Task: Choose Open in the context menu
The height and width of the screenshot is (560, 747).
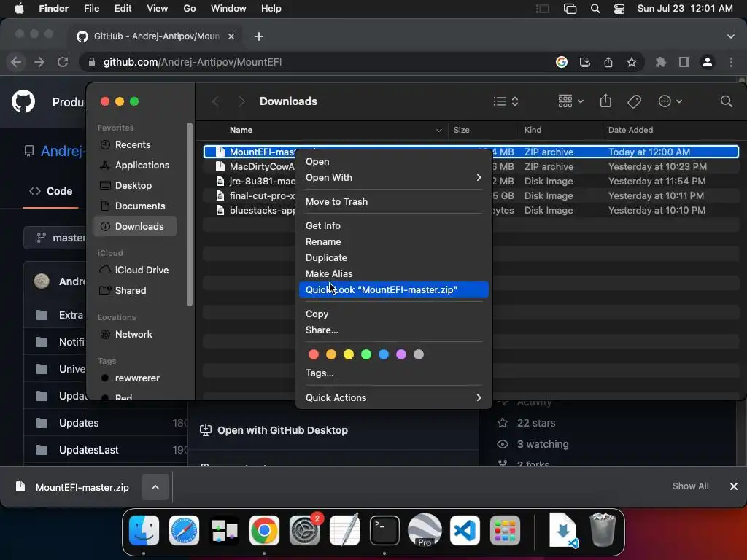Action: [393, 161]
